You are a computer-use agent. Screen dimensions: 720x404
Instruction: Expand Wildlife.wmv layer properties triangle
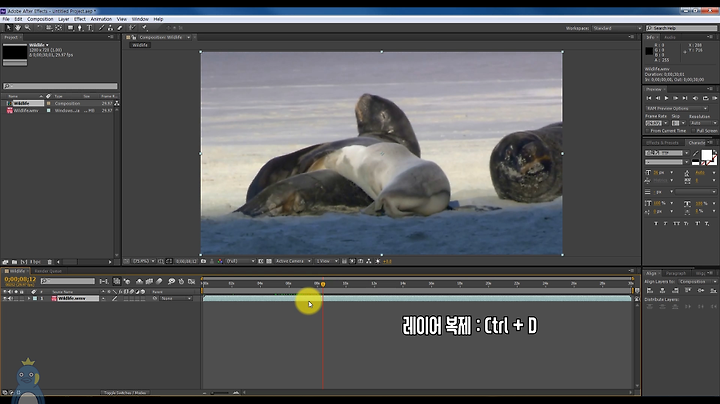(x=29, y=298)
